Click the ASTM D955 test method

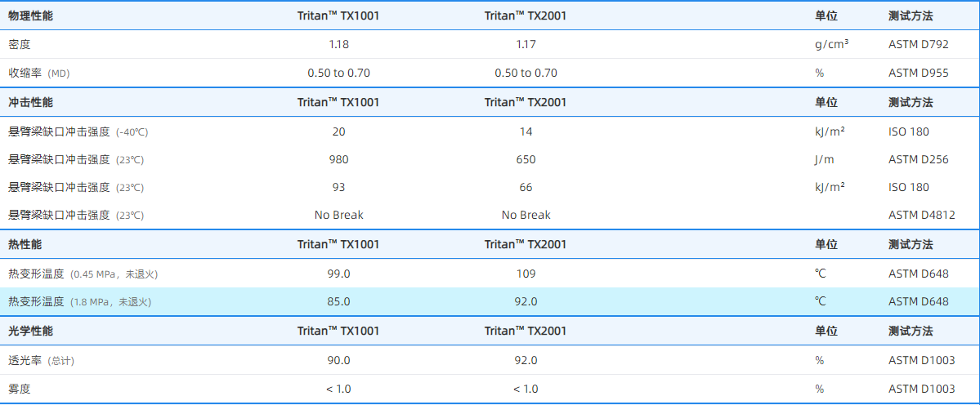919,73
